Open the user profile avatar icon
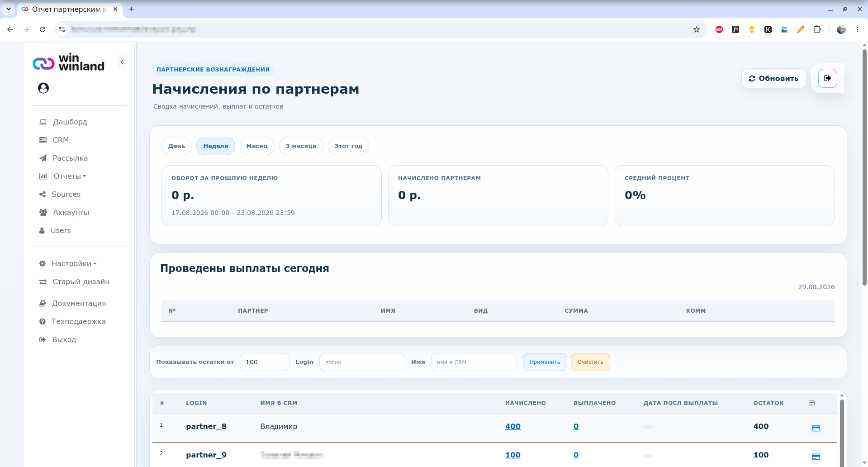Viewport: 868px width, 467px height. click(x=43, y=88)
